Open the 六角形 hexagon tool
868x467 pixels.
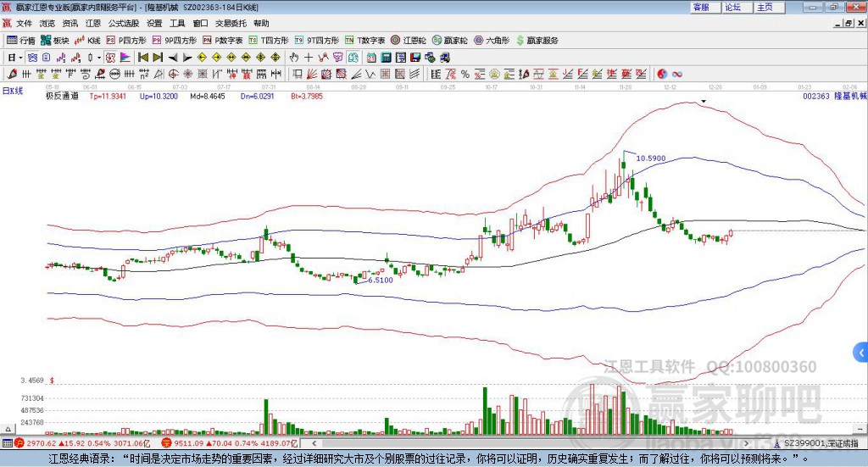[492, 41]
